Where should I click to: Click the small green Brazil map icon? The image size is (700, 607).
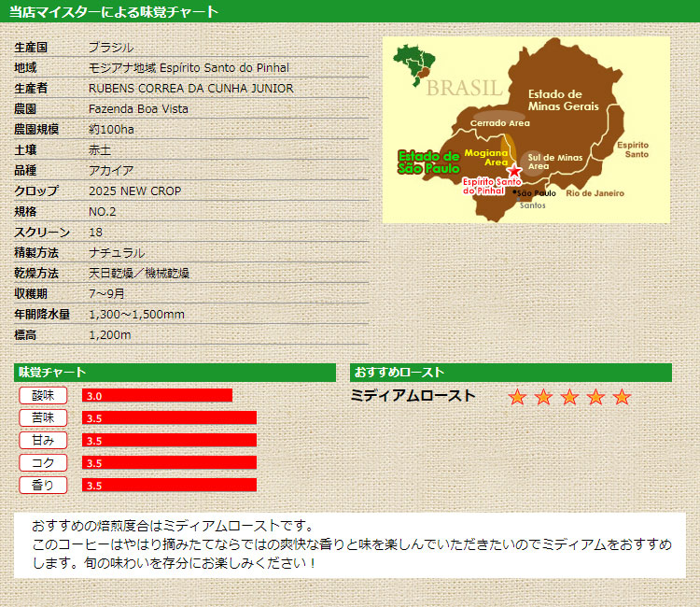411,64
